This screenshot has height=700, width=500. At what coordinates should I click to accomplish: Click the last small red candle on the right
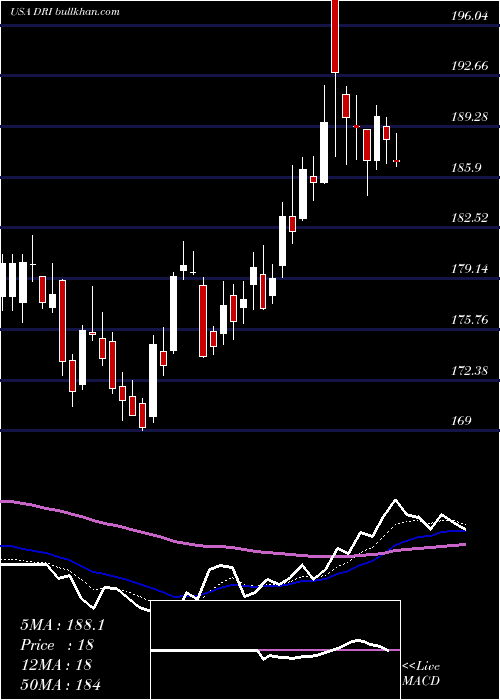point(396,161)
